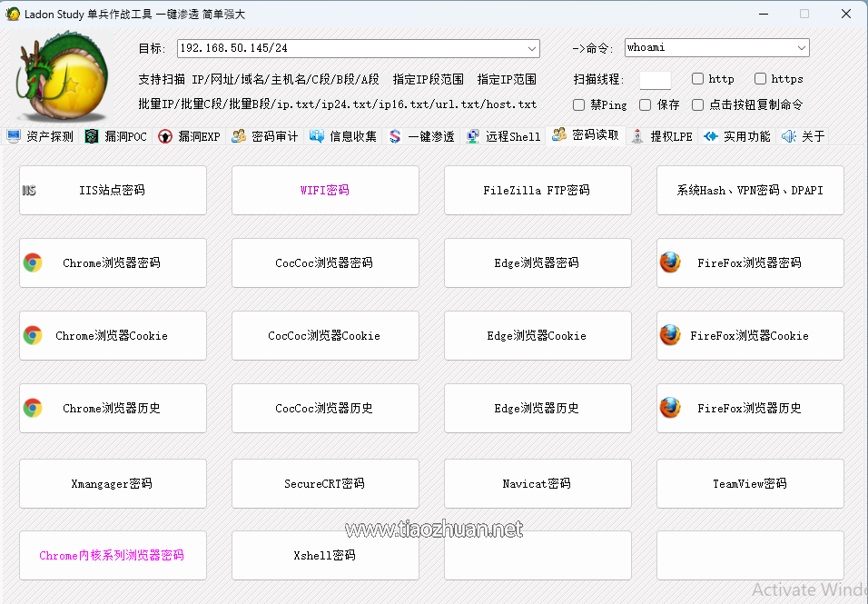Viewport: 868px width, 604px height.
Task: Click the 支持扫描 IP/网址/域名 text line
Action: click(x=259, y=79)
